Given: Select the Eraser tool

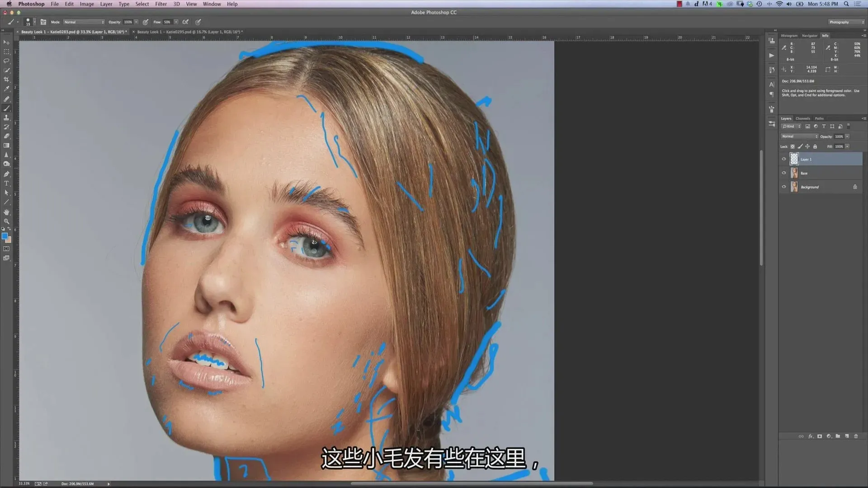Looking at the screenshot, I should [6, 136].
